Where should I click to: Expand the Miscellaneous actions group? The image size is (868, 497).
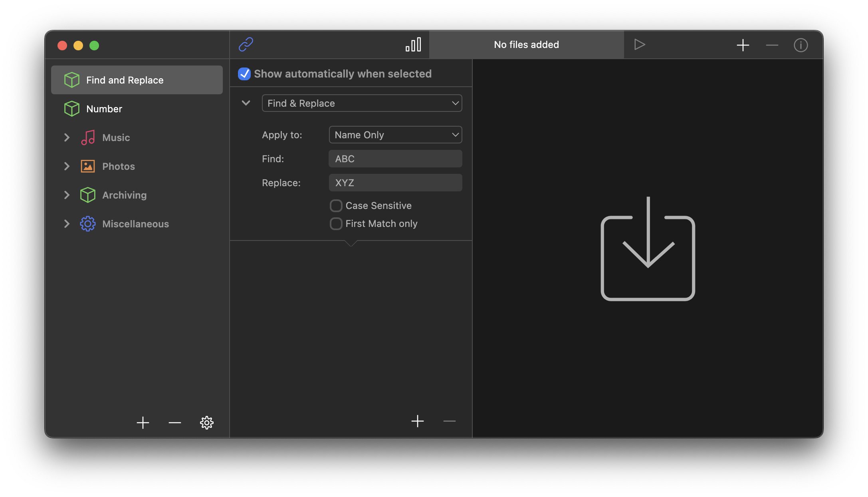(x=67, y=223)
